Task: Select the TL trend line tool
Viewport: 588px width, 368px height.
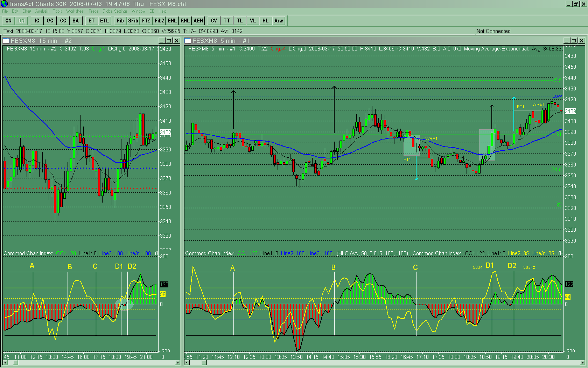Action: tap(240, 21)
